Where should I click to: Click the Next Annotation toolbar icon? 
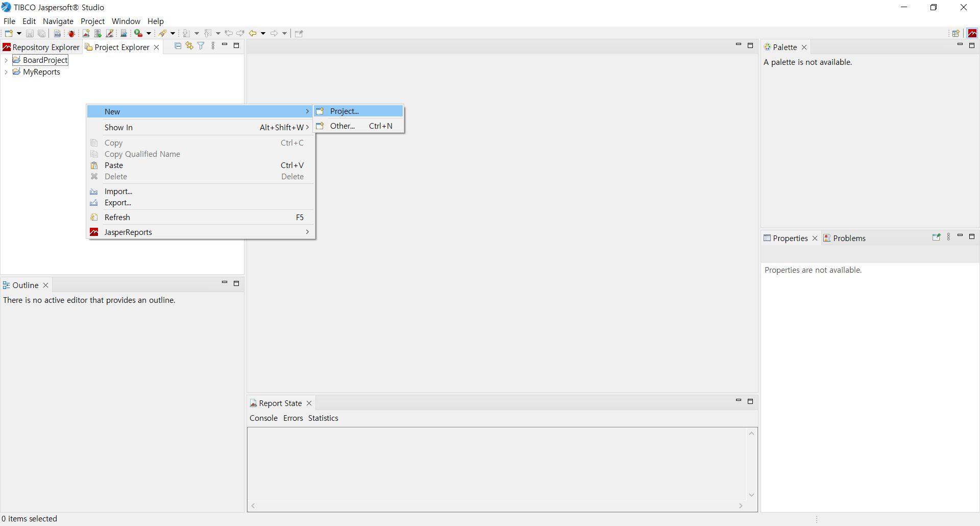[x=186, y=33]
